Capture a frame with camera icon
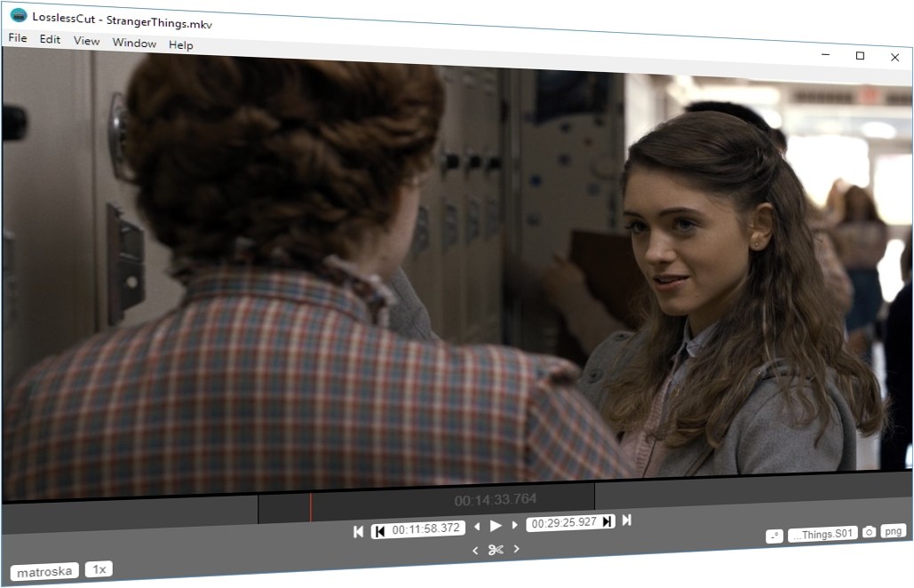Viewport: 914px width, 588px height. coord(869,532)
